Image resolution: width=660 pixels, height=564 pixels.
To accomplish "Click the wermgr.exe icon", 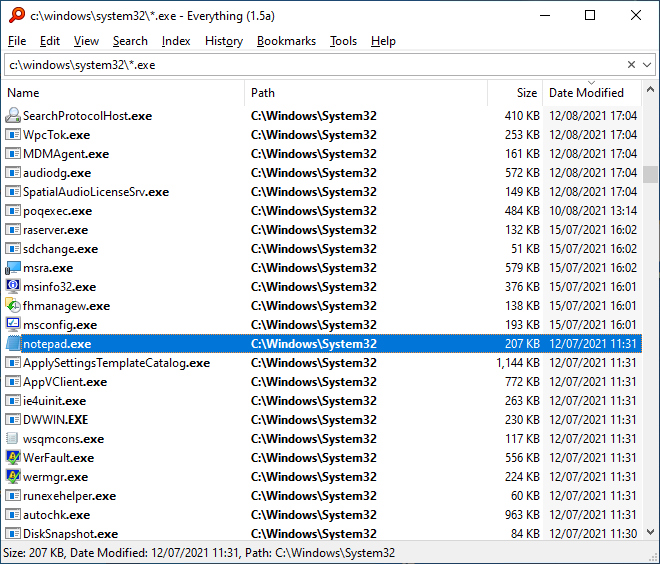I will (x=13, y=477).
